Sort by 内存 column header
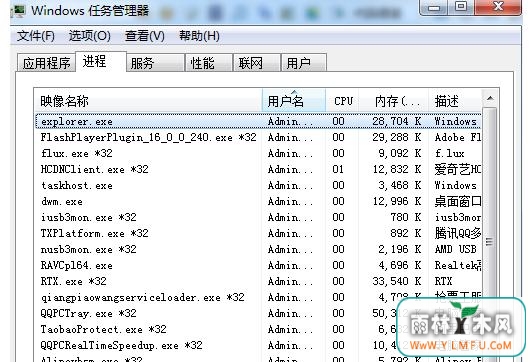The image size is (531, 362). 394,101
